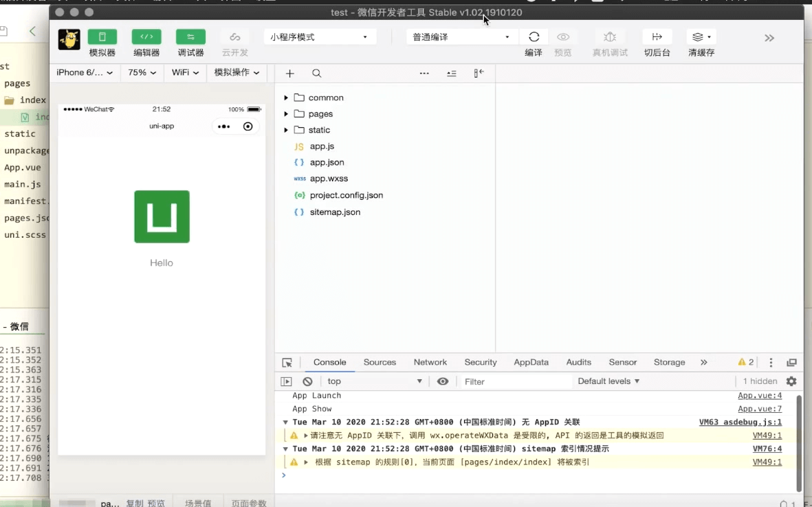The width and height of the screenshot is (812, 507).
Task: Click the hide file tree panel icon
Action: click(x=479, y=73)
